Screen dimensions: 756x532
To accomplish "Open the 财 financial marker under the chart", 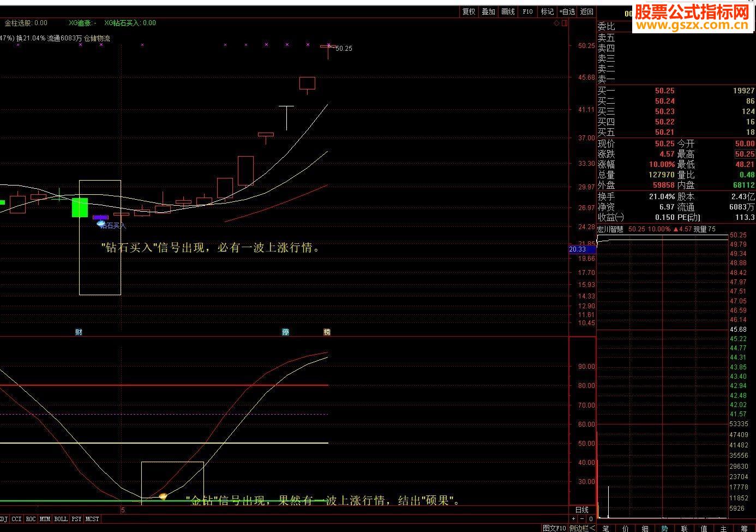I will pyautogui.click(x=79, y=332).
